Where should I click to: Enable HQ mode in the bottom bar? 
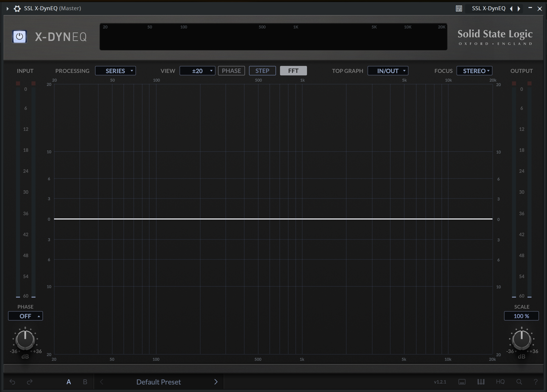click(x=500, y=382)
